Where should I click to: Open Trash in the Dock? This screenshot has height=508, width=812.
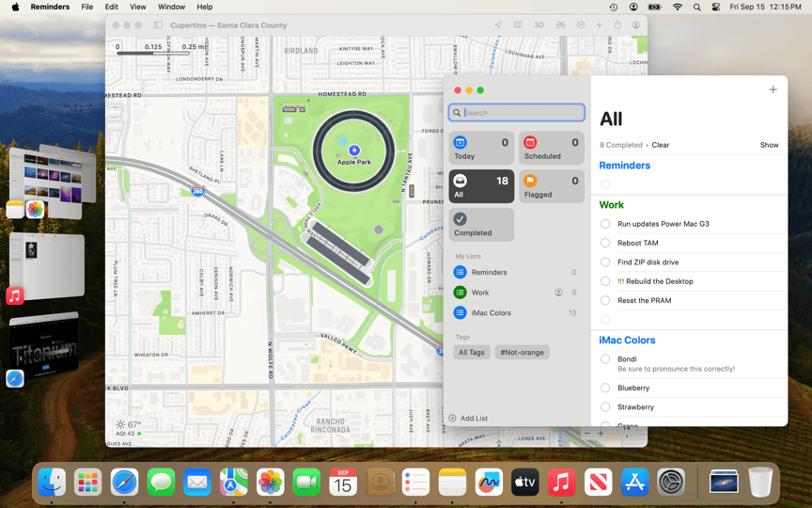pyautogui.click(x=760, y=483)
